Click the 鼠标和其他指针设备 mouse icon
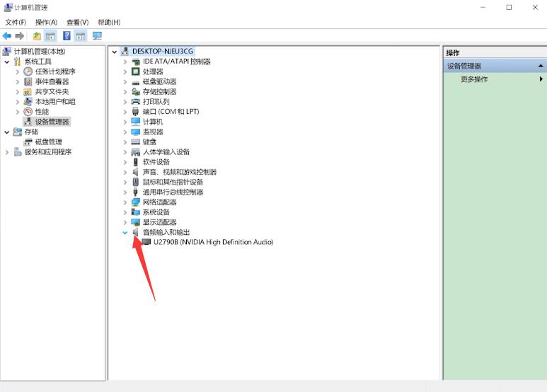 136,182
